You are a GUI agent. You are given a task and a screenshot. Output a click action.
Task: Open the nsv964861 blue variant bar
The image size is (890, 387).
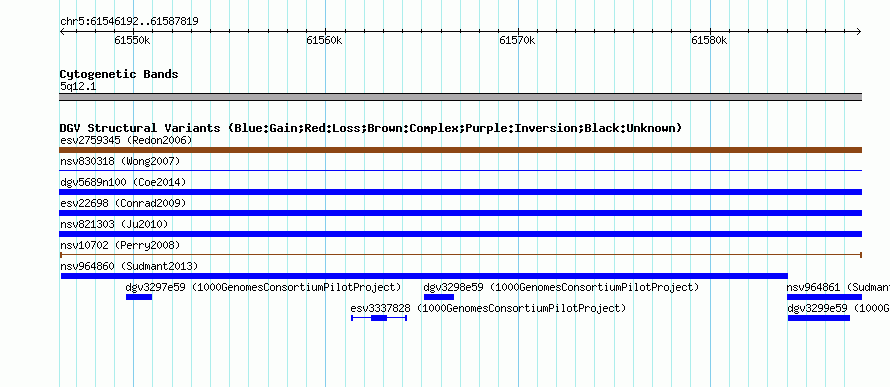(x=824, y=297)
